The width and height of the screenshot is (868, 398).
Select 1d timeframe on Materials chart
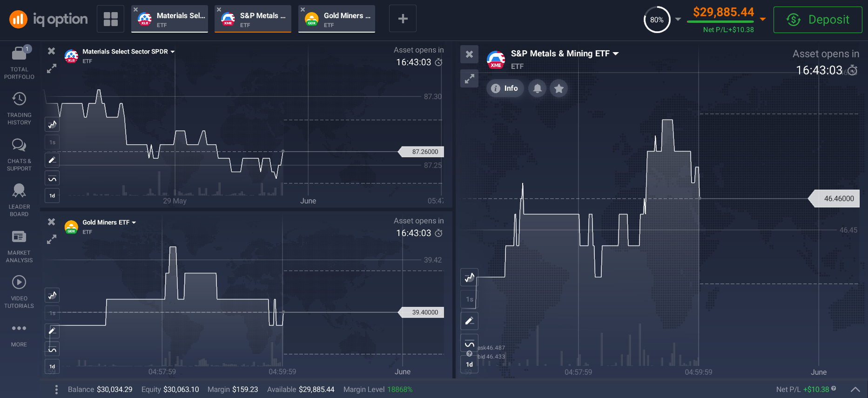[52, 196]
